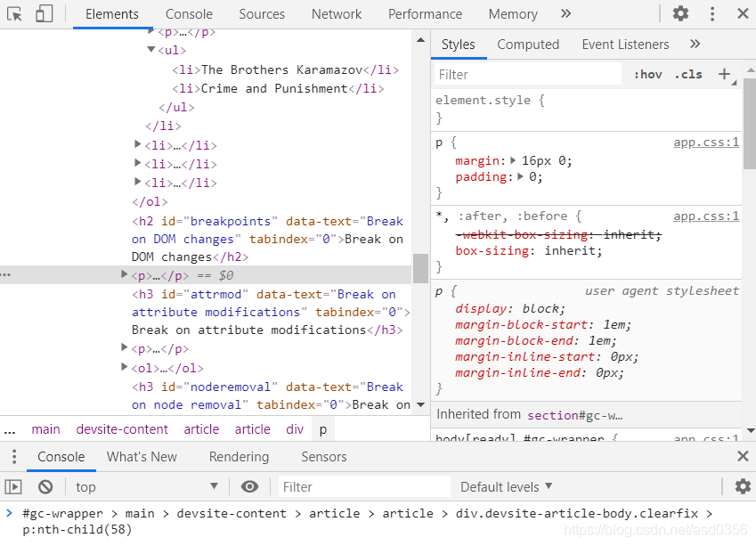The width and height of the screenshot is (756, 546).
Task: Expand the third collapsed li node
Action: (137, 182)
